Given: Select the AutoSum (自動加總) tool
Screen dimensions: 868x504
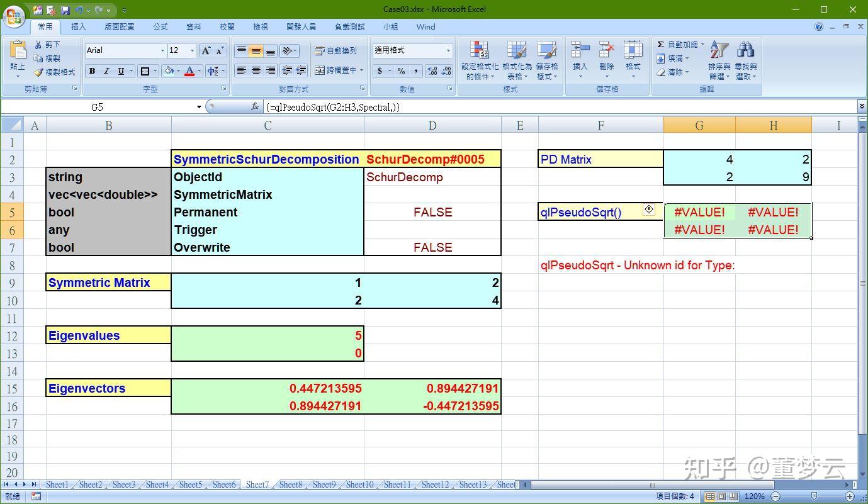Looking at the screenshot, I should pos(680,44).
